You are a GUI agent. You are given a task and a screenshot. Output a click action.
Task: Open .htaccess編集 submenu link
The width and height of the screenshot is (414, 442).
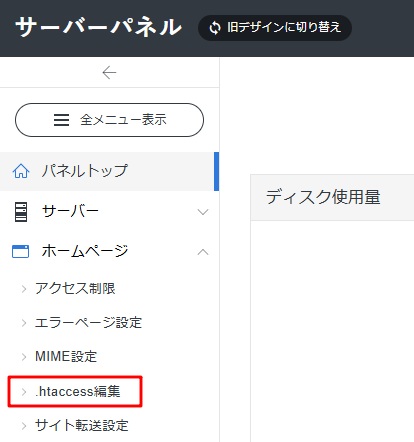click(78, 391)
